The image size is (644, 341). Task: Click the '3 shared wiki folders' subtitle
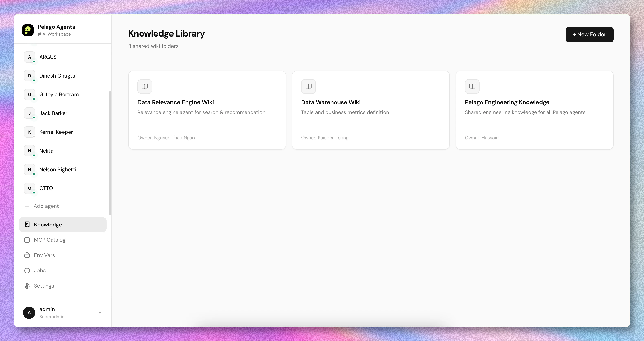(153, 46)
